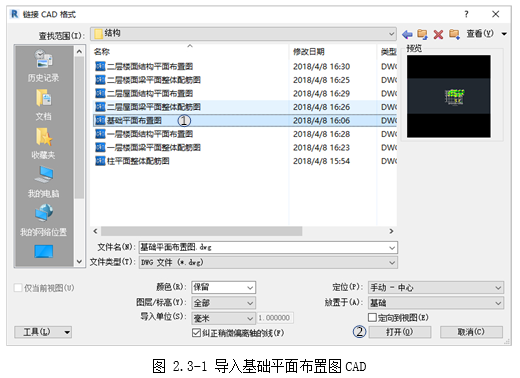
Task: Click the blue desktop icon in sidebar
Action: (44, 252)
